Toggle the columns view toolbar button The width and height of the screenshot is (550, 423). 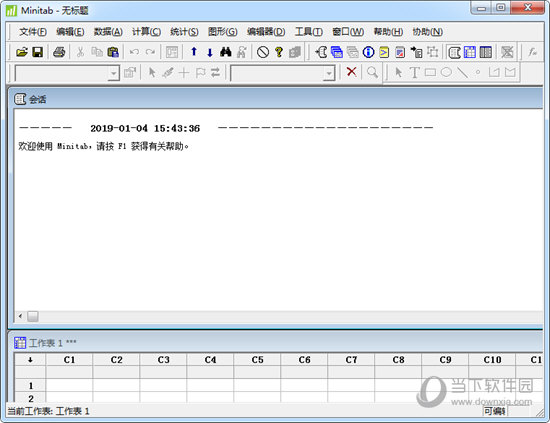[x=485, y=52]
